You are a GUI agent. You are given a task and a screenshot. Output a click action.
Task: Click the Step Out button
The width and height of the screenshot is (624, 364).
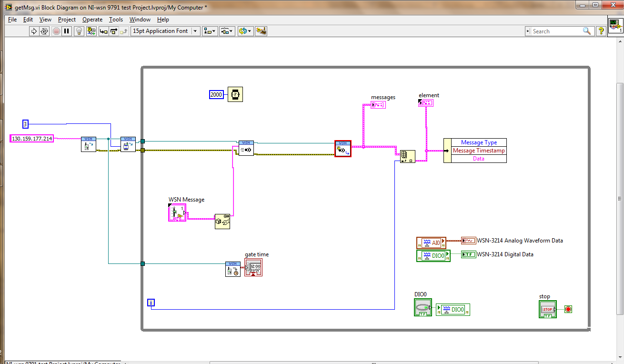pyautogui.click(x=124, y=31)
